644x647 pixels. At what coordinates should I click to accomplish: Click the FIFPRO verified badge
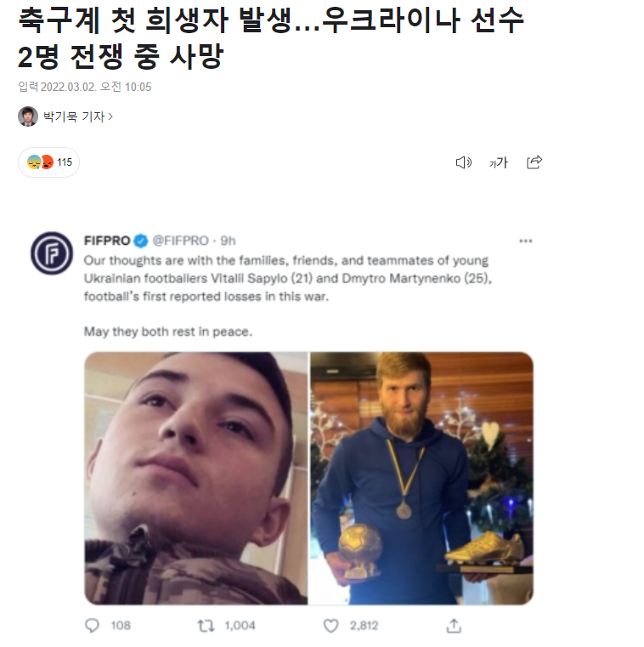tap(141, 241)
